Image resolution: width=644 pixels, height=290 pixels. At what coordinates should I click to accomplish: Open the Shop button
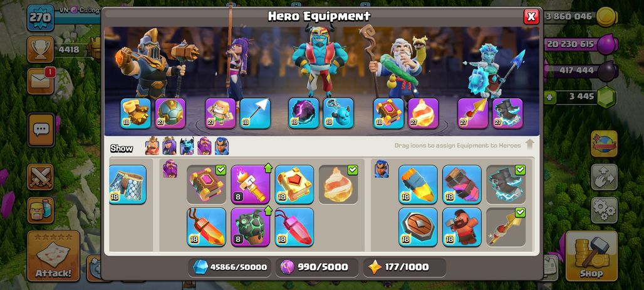[x=591, y=256]
